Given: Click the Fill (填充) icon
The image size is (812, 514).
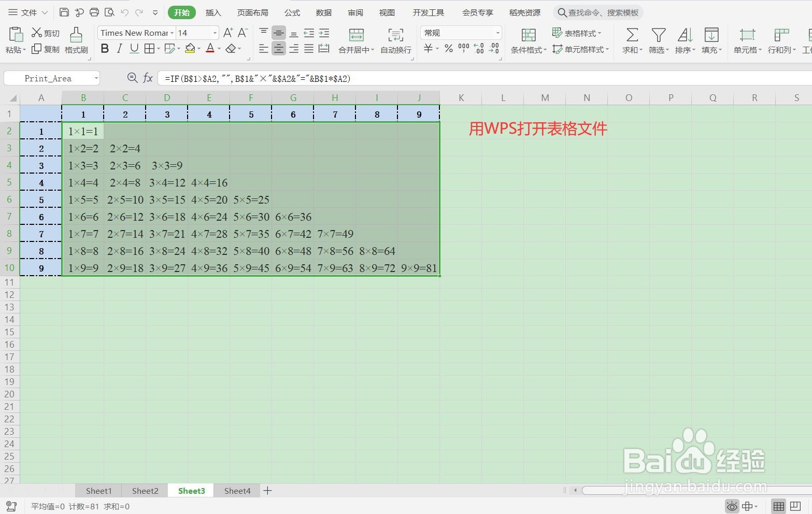Looking at the screenshot, I should (x=711, y=35).
